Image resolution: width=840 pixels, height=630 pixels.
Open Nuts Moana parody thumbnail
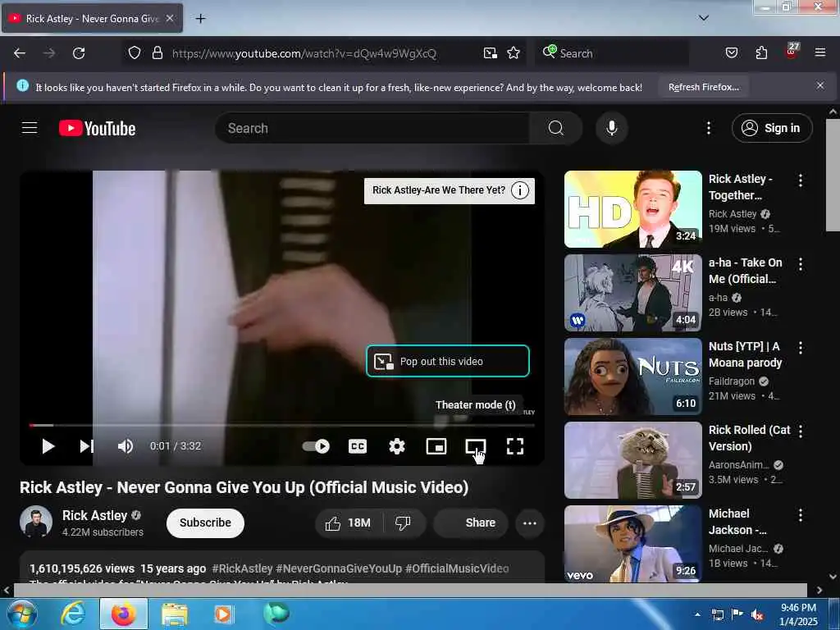632,377
